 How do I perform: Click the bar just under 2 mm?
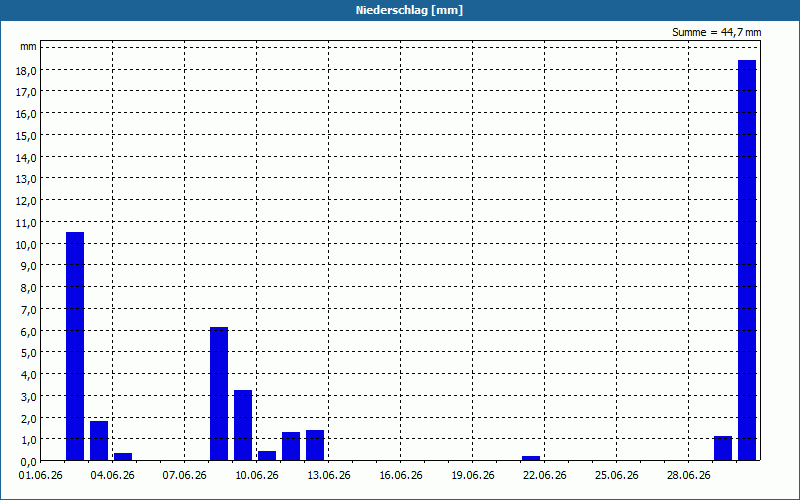click(x=99, y=440)
